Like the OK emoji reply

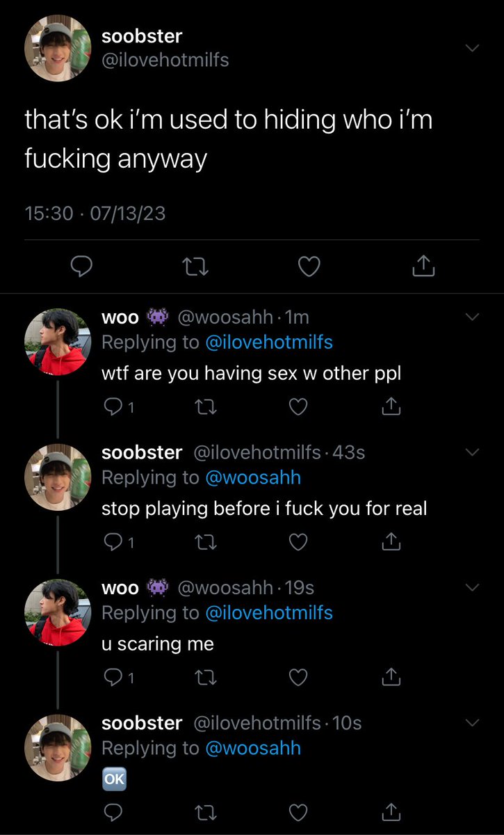(x=298, y=812)
